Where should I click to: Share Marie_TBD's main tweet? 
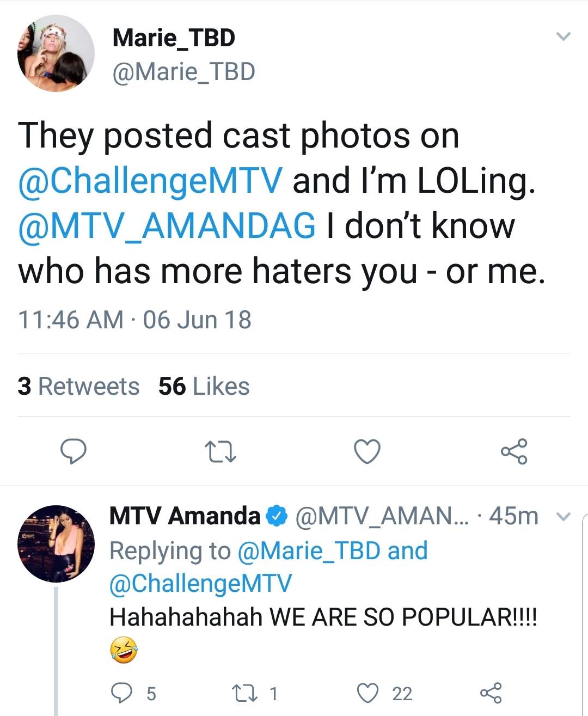514,451
